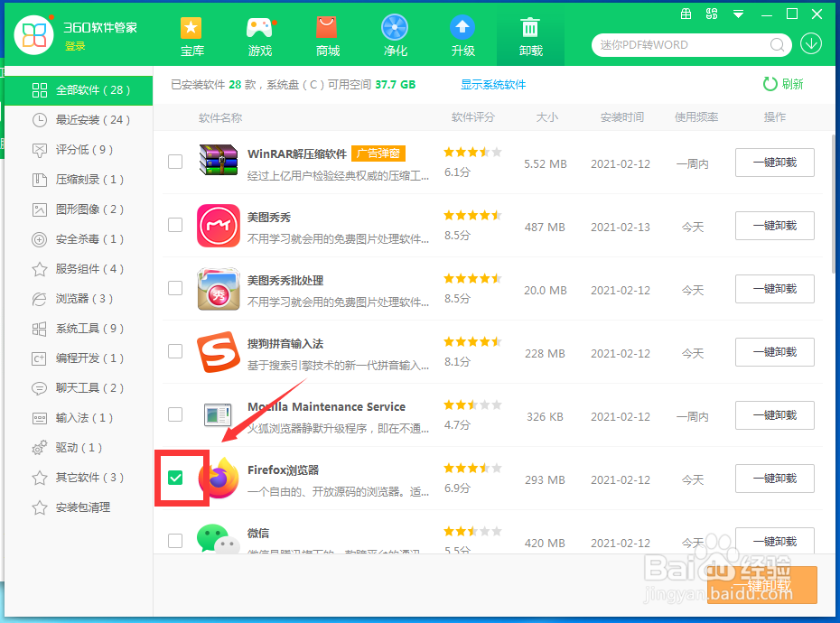Select 聊天工具 (2) category

coord(79,388)
